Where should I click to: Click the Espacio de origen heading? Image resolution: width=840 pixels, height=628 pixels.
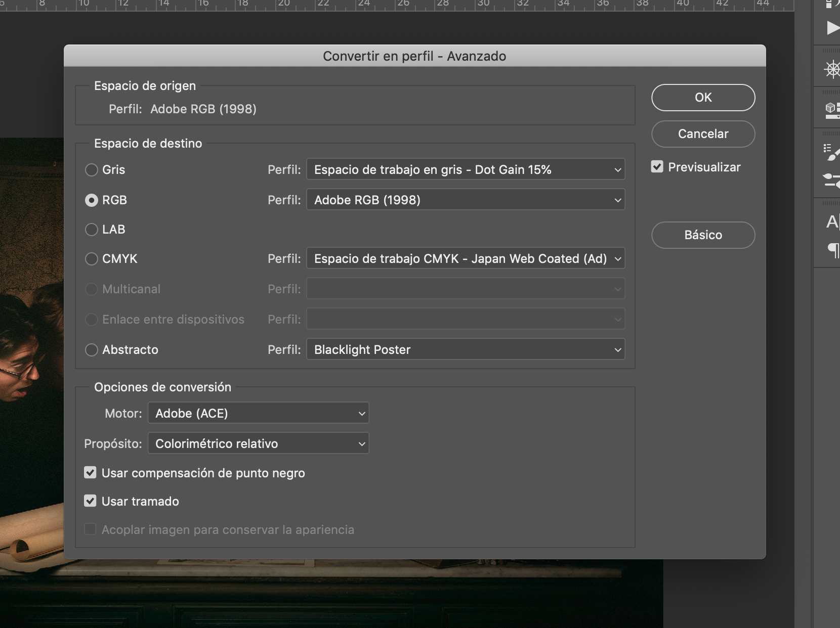(145, 86)
